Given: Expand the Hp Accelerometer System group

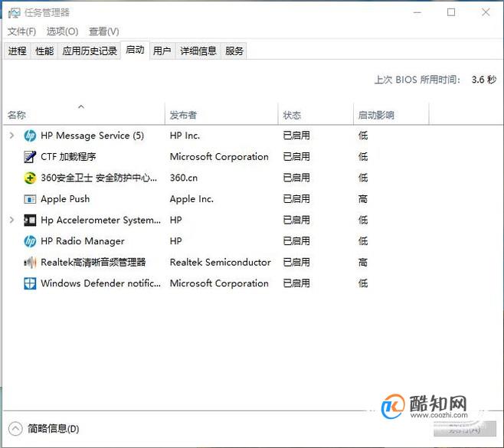Looking at the screenshot, I should tap(12, 220).
